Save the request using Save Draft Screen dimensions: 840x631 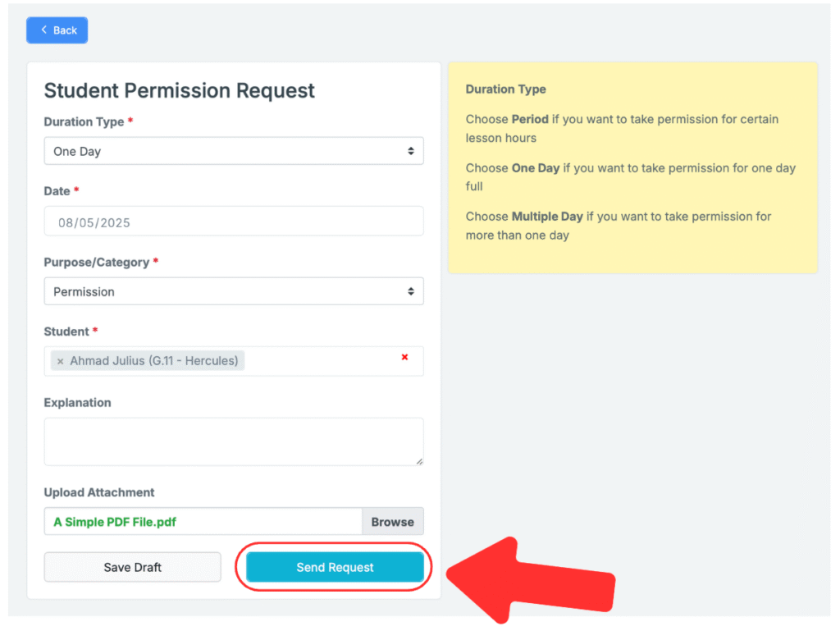pyautogui.click(x=132, y=567)
